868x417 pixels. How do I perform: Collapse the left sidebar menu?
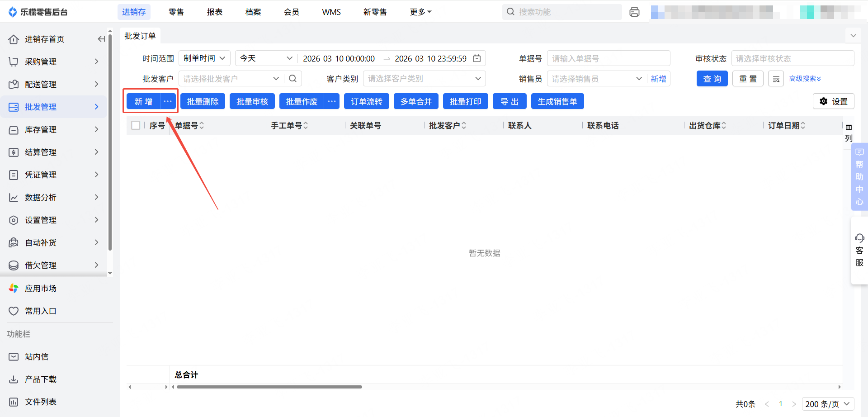pos(101,39)
